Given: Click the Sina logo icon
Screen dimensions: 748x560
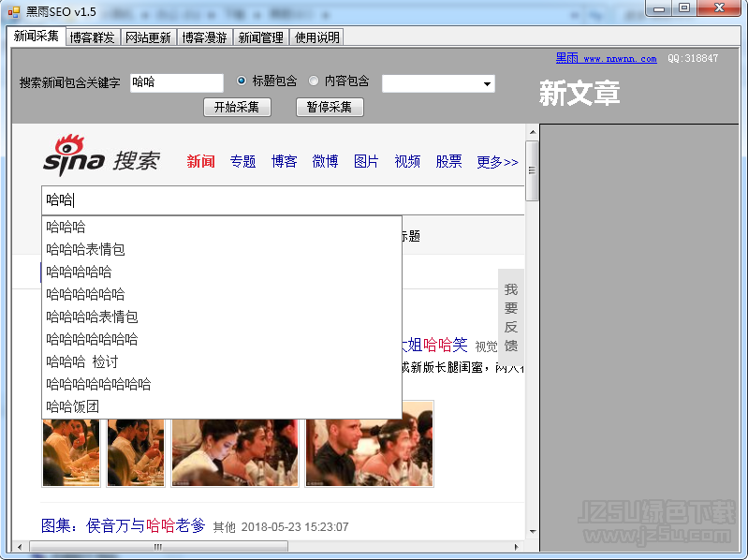Looking at the screenshot, I should point(74,155).
